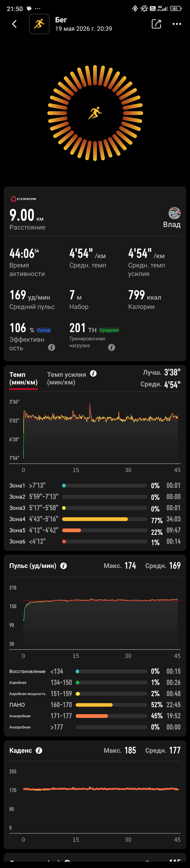
Task: Select the Темп (мин/км) tab
Action: [23, 378]
